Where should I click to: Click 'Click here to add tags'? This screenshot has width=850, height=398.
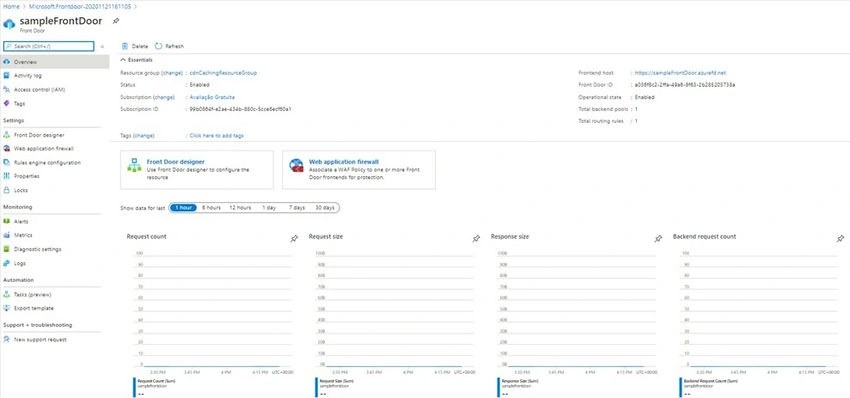coord(217,136)
